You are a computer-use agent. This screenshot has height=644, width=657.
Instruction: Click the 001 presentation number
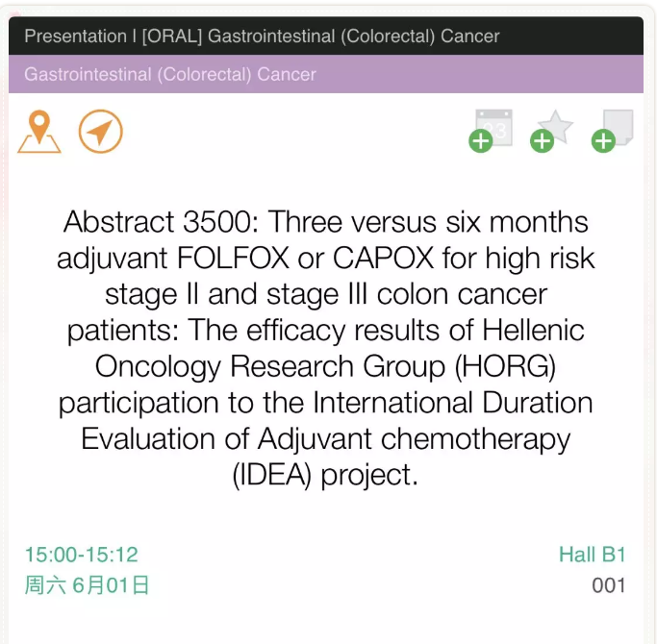coord(609,585)
